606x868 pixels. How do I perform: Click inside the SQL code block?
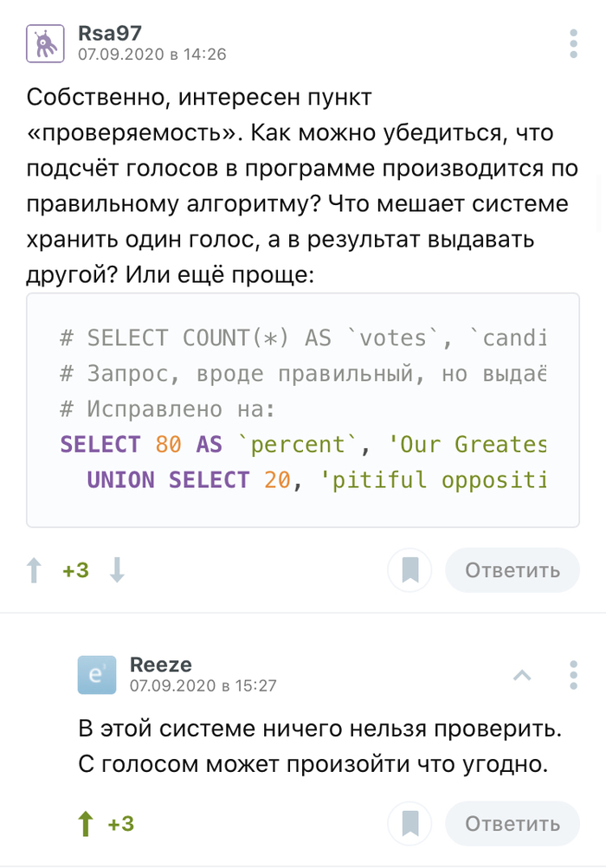303,409
